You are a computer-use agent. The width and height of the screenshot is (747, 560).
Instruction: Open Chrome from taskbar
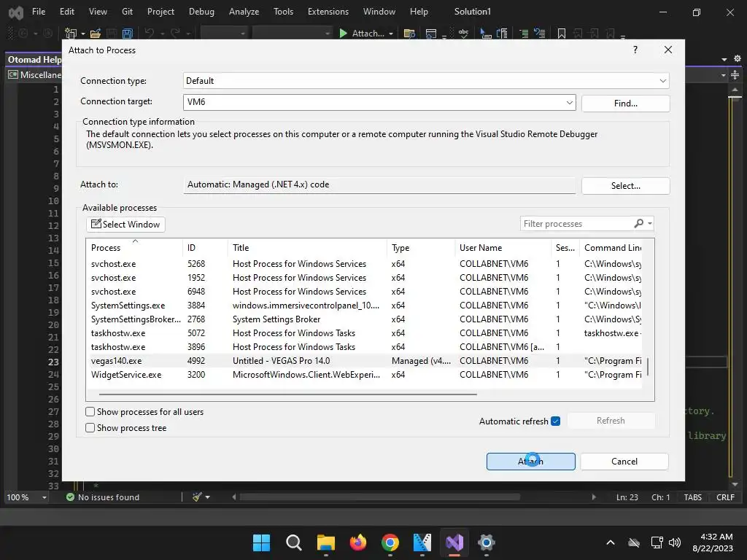[390, 542]
